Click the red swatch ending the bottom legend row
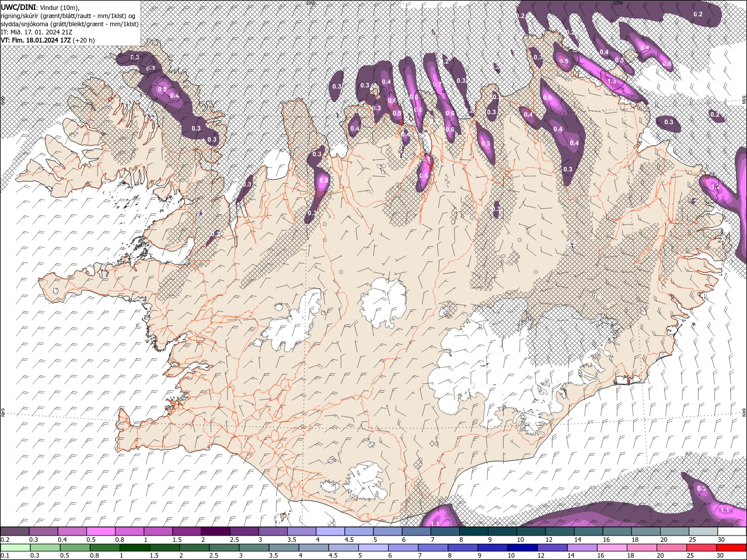The height and width of the screenshot is (560, 747). coord(731,547)
